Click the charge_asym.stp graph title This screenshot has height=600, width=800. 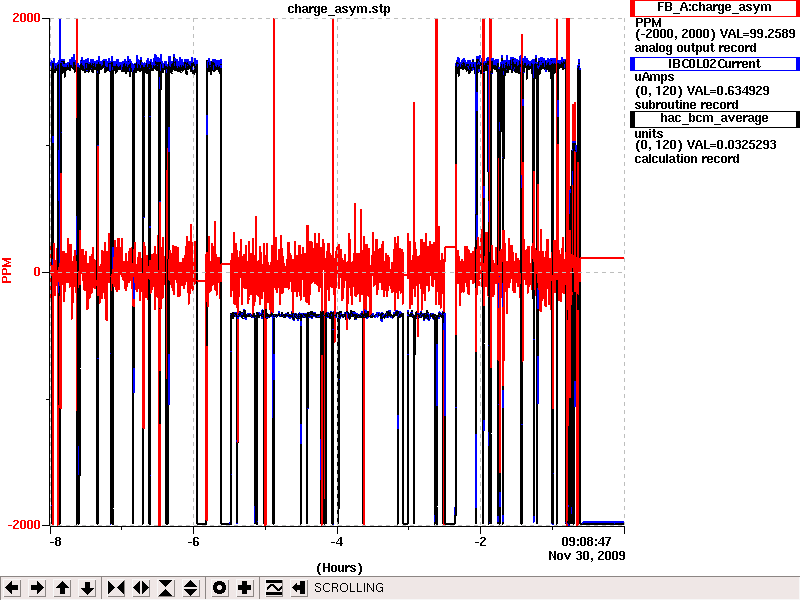click(339, 9)
